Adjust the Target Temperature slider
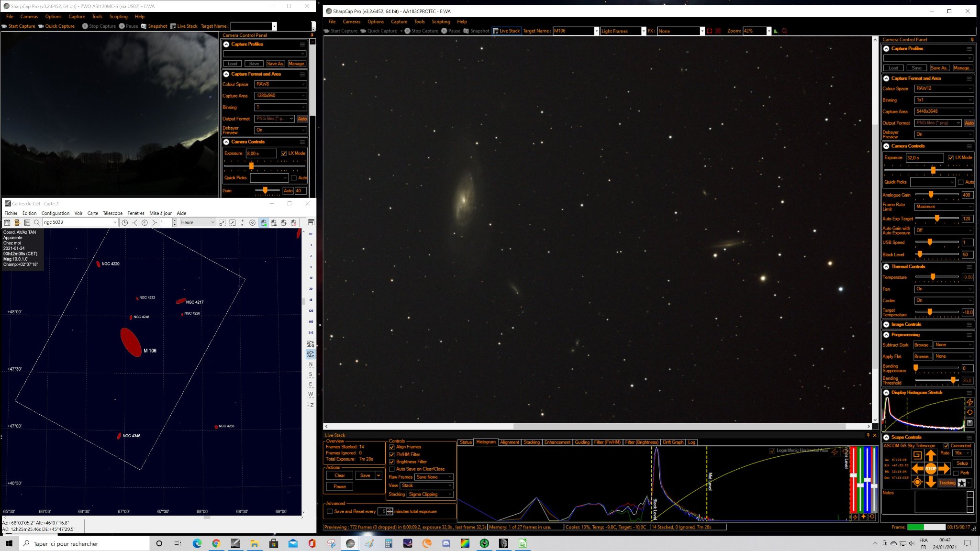 pyautogui.click(x=930, y=312)
